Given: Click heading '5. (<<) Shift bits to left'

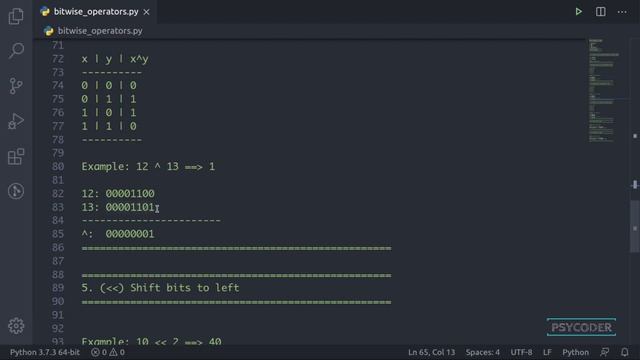Looking at the screenshot, I should click(x=160, y=288).
